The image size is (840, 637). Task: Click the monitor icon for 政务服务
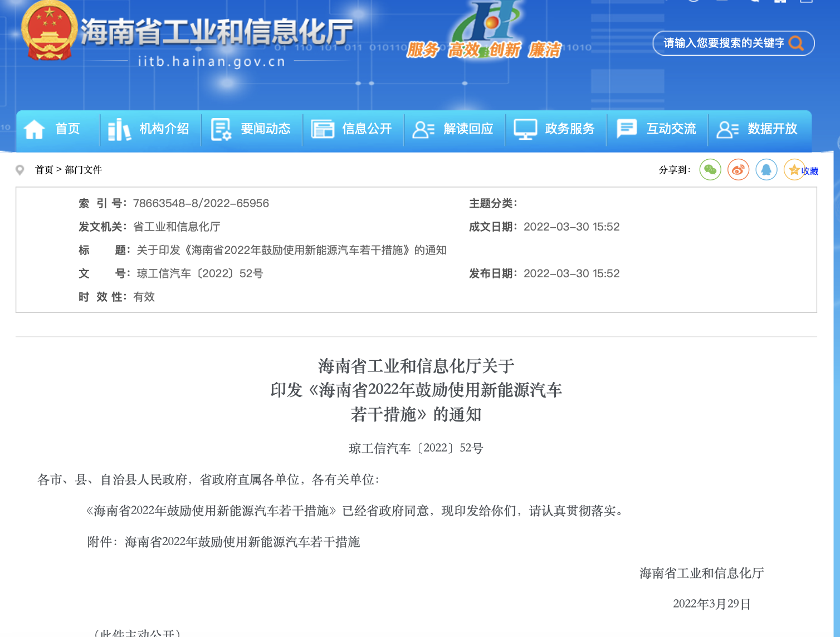(525, 129)
